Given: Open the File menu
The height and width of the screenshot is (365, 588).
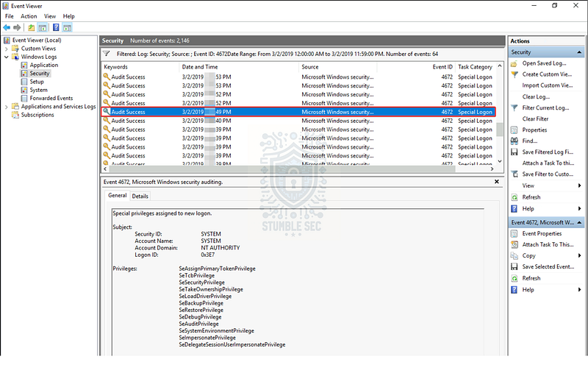Looking at the screenshot, I should (10, 16).
